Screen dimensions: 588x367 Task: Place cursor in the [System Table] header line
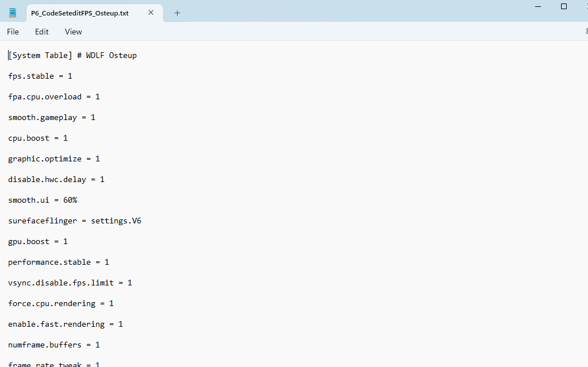(72, 56)
